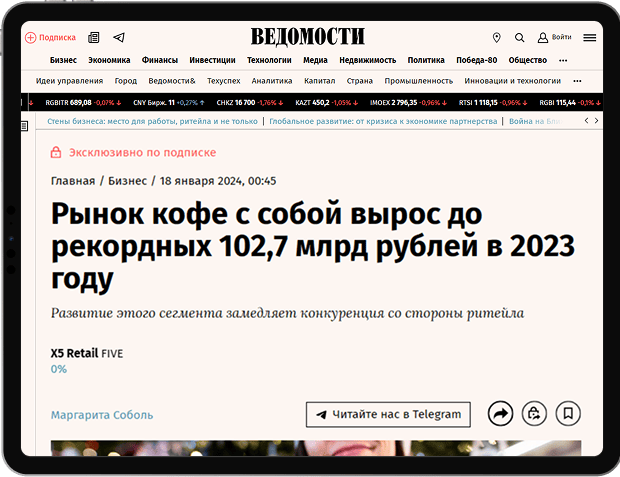Screen dimensions: 620x477
Task: Open the Медиа section
Action: click(x=315, y=60)
